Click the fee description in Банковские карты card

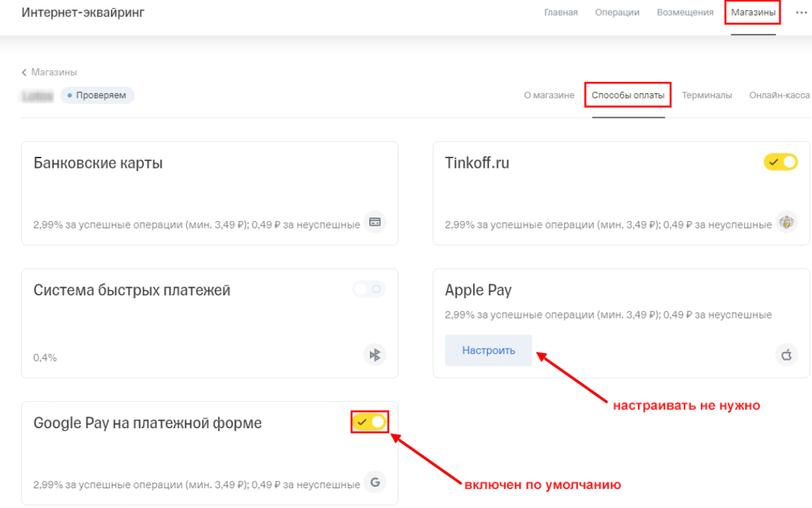pos(197,224)
